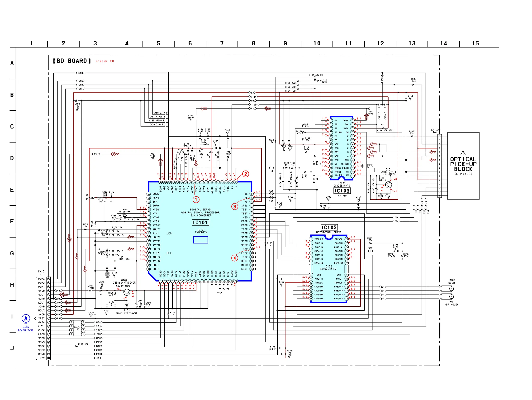Click the TP1 RFAC test point circle
This screenshot has width=532, height=400.
click(369, 109)
